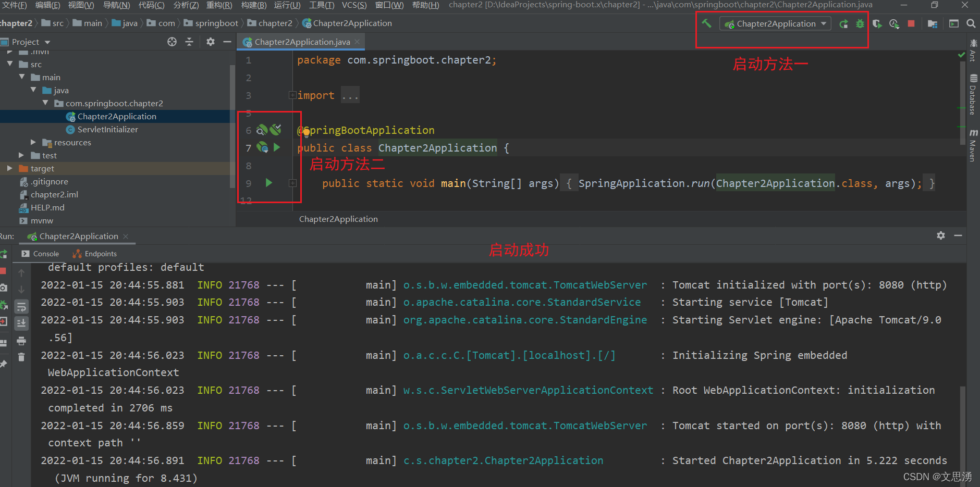Click the Spring bean search gutter icon on line 6

tap(262, 130)
